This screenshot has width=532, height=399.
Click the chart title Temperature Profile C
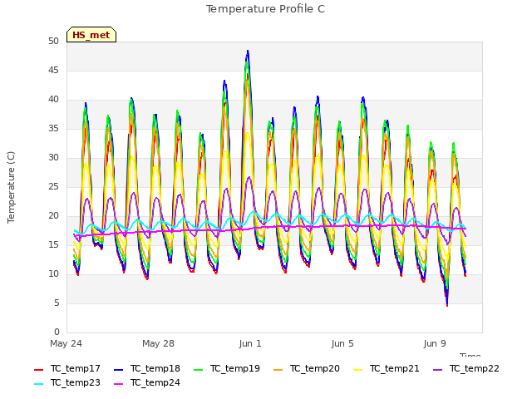click(265, 9)
